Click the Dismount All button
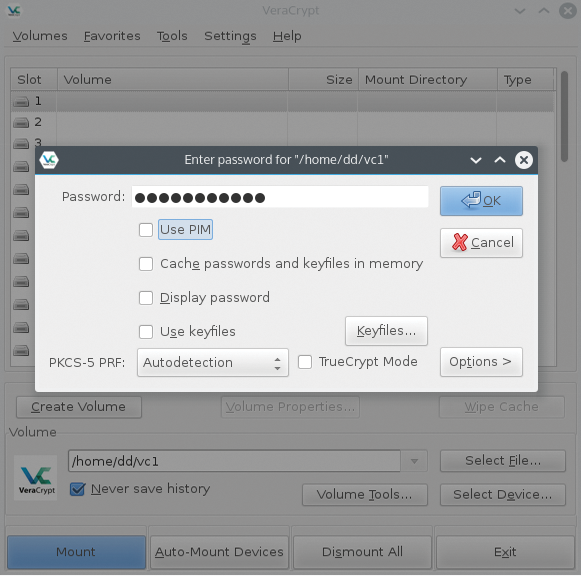 pos(362,552)
